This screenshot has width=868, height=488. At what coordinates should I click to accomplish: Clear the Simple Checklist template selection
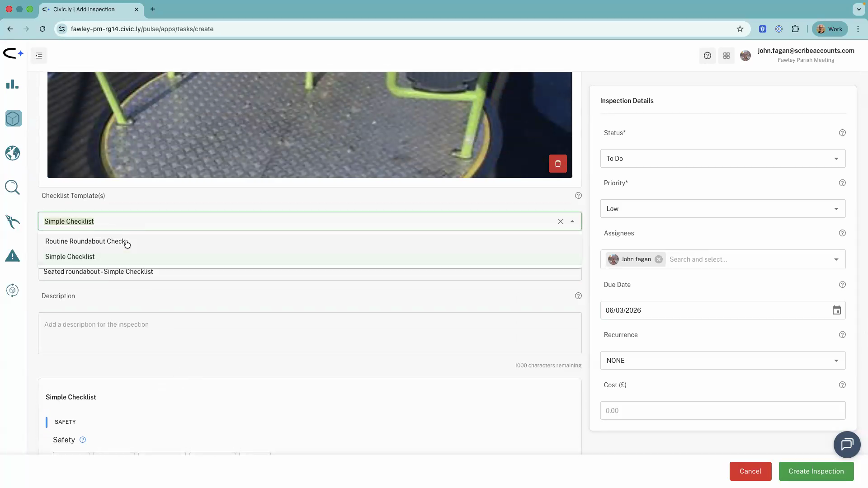[561, 221]
